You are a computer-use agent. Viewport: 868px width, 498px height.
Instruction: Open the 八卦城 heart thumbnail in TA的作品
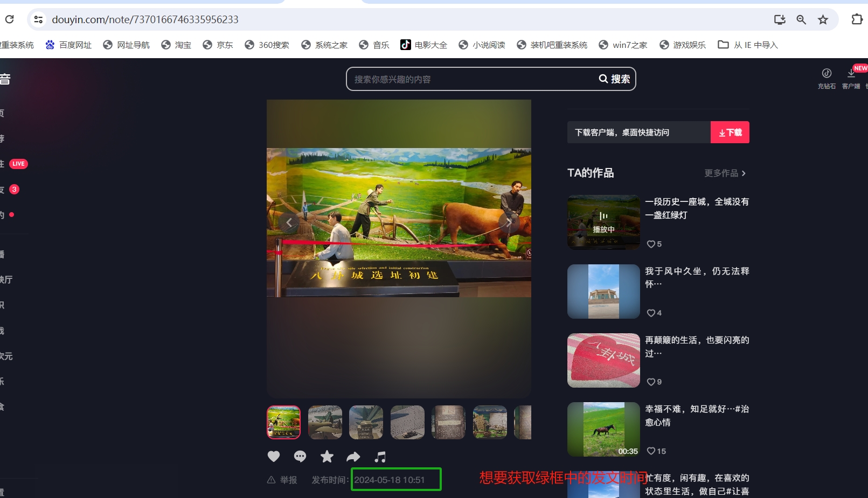pos(603,360)
